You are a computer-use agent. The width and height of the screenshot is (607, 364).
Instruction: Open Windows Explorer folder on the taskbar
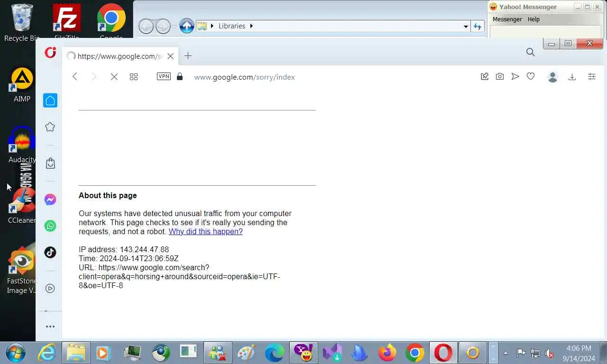click(x=75, y=353)
